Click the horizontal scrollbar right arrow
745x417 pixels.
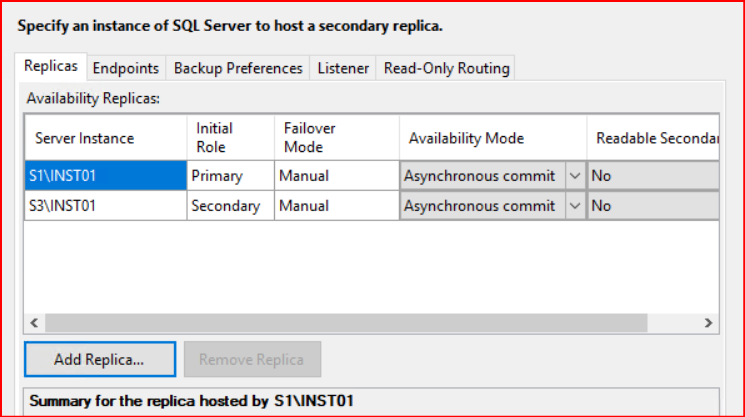coord(708,323)
